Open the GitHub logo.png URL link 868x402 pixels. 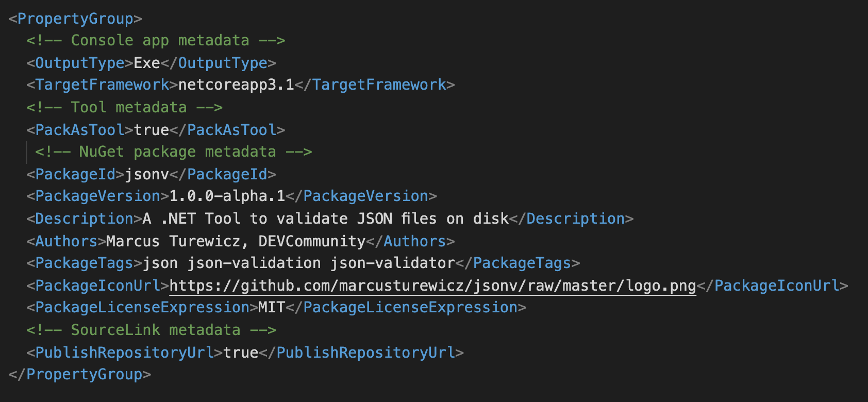pos(432,286)
